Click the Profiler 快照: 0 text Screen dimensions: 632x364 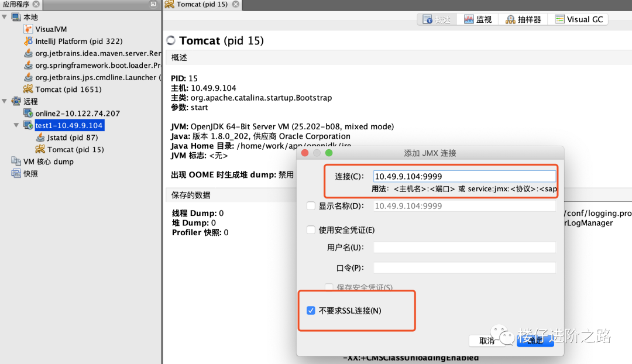(x=200, y=232)
